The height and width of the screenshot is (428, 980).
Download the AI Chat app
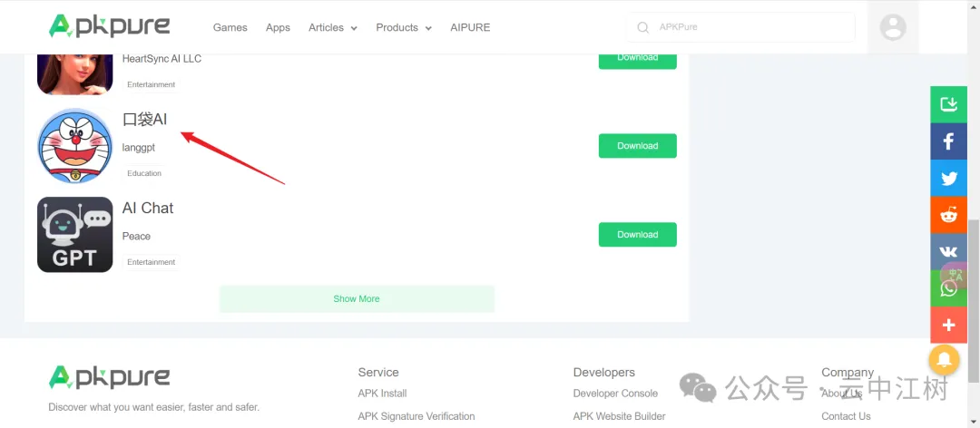638,234
